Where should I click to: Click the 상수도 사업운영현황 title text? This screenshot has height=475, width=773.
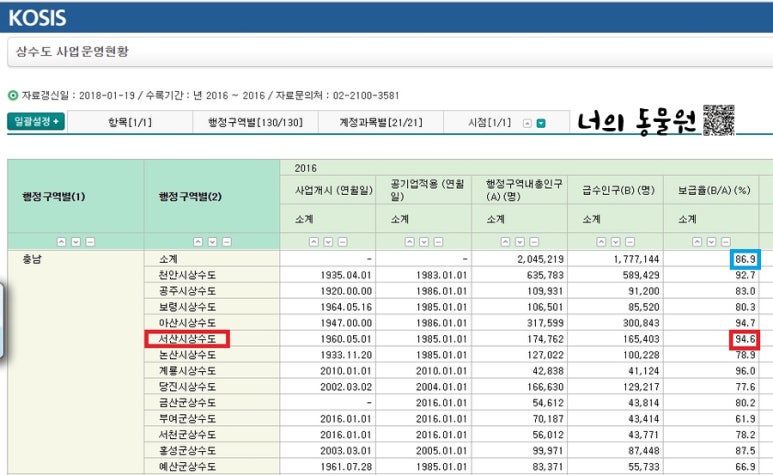coord(72,51)
